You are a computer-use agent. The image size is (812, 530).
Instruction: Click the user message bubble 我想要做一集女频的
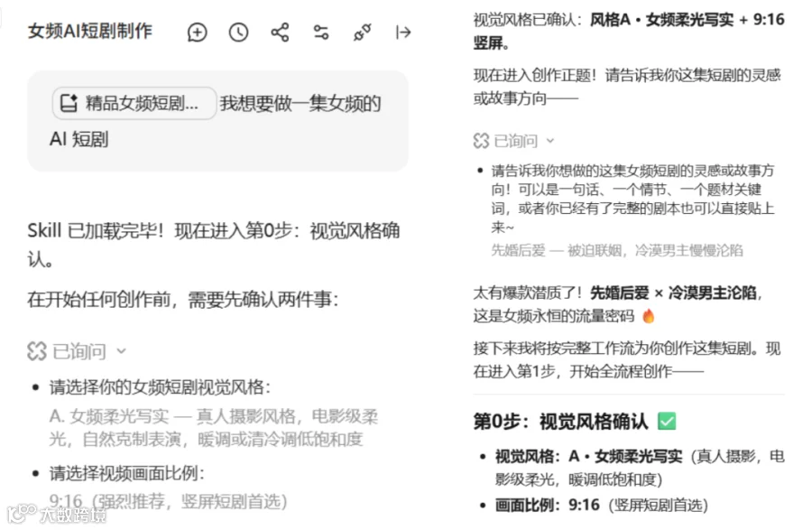coord(218,121)
